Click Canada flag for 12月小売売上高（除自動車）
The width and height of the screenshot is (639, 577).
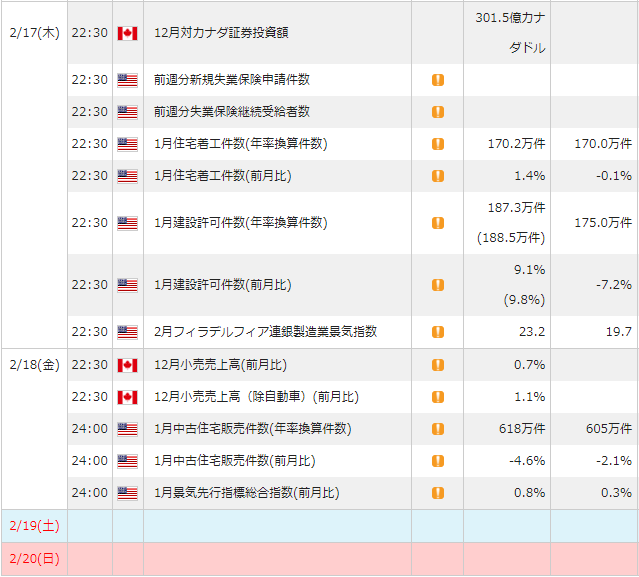coord(128,397)
